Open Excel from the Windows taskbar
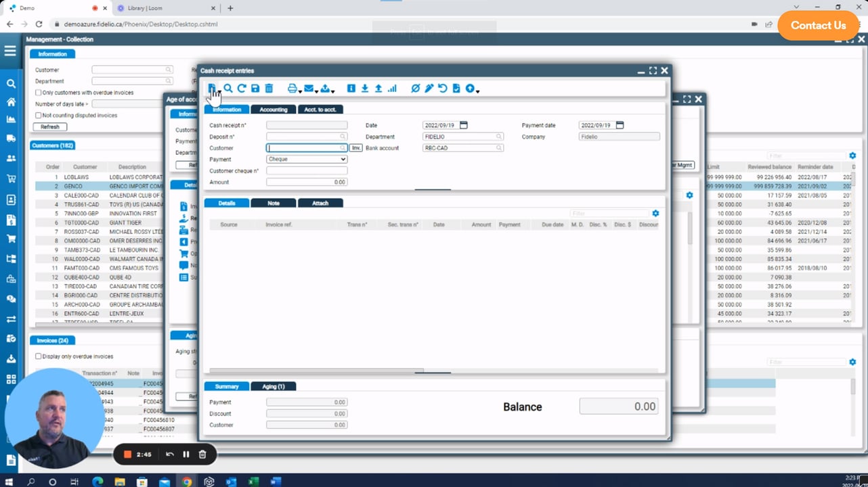868x487 pixels. pos(253,482)
